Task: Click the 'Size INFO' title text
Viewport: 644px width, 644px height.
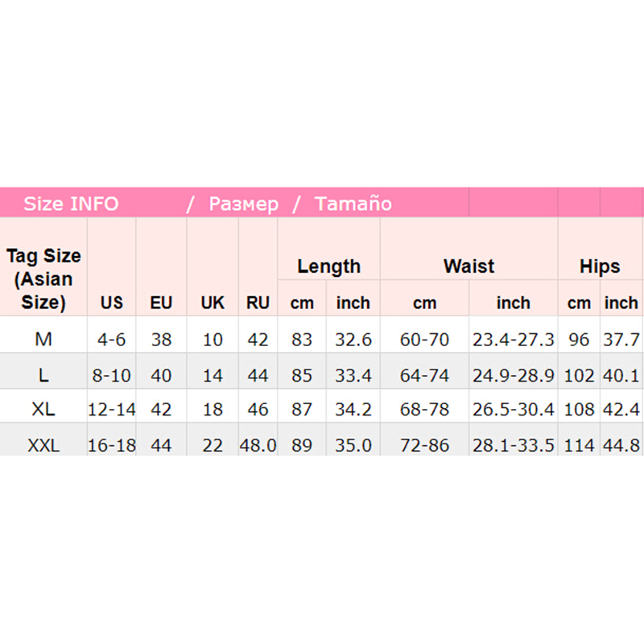Action: (x=71, y=204)
